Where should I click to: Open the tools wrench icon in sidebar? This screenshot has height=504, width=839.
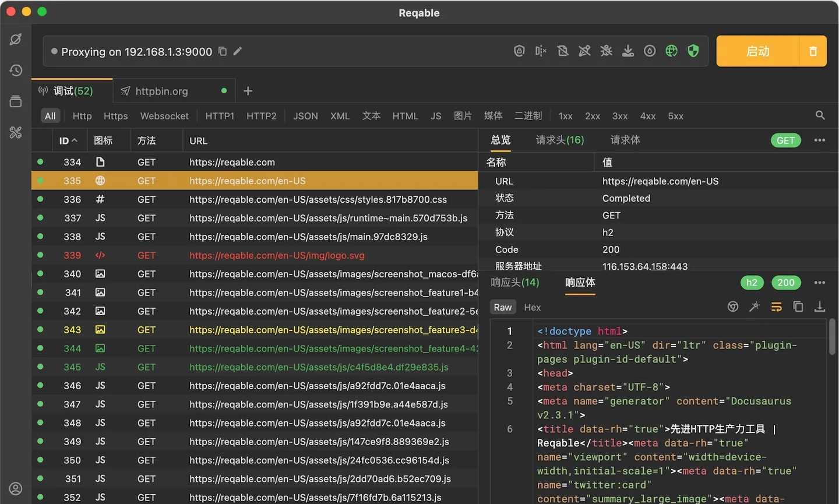tap(16, 132)
